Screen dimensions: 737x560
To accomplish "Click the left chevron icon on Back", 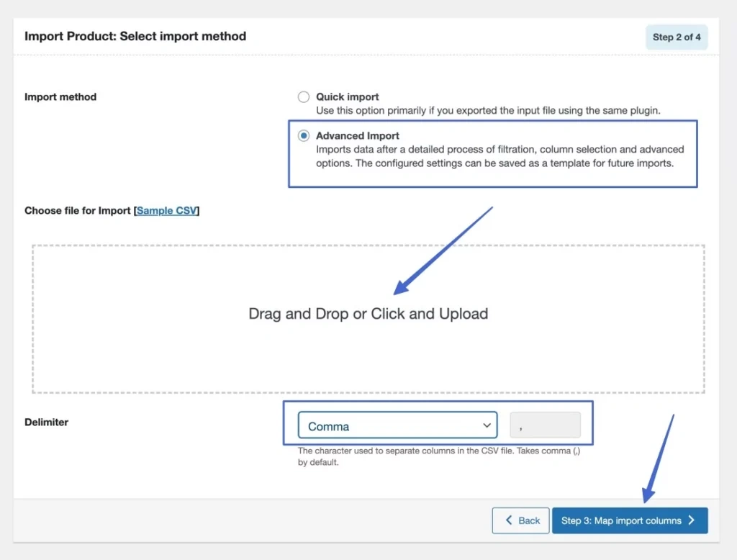I will coord(510,520).
